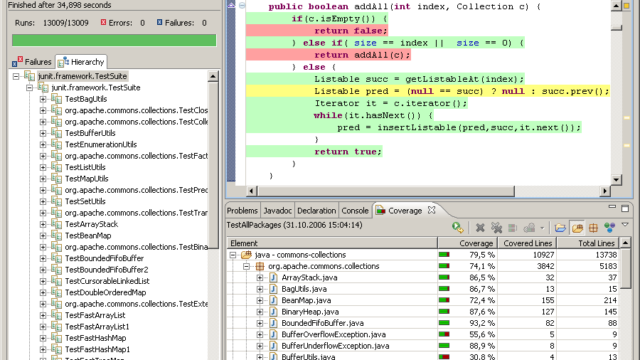640x360 pixels.
Task: Show types grouping in Coverage view
Action: 610,227
